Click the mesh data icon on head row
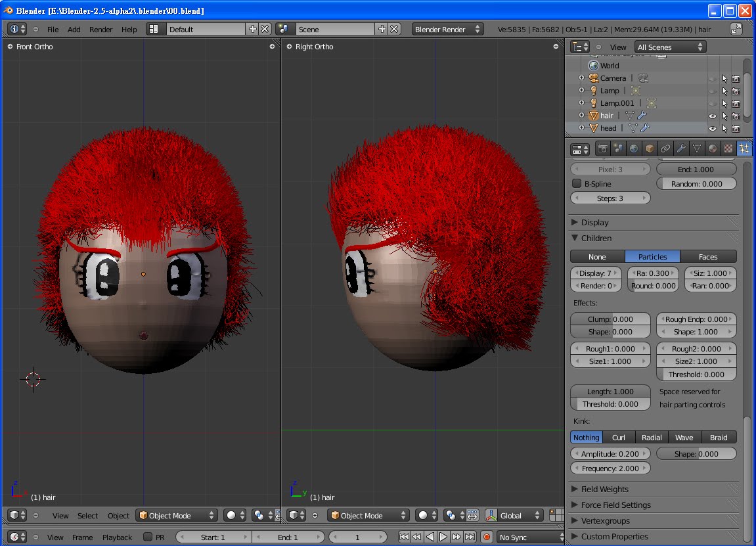This screenshot has width=756, height=546. [633, 128]
